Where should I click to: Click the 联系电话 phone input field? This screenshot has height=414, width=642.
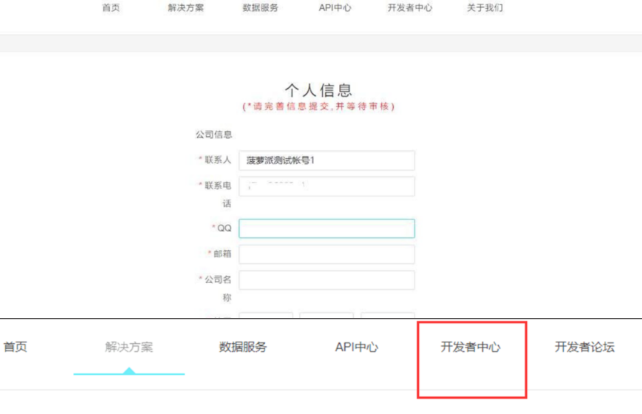tap(326, 187)
